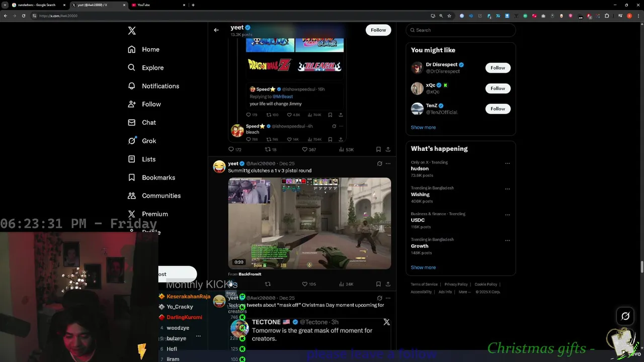Follow TenZ
This screenshot has width=644, height=362.
[x=498, y=109]
